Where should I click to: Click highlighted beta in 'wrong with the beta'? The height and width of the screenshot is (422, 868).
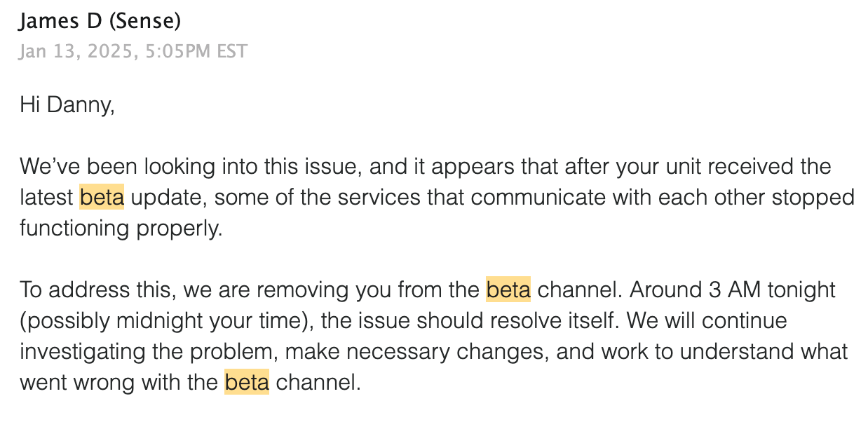pos(247,383)
